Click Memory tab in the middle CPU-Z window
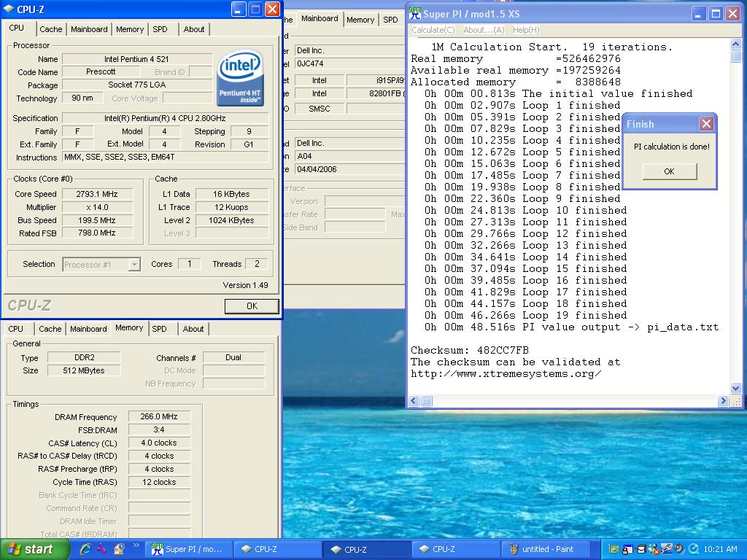Viewport: 747px width, 560px height. pyautogui.click(x=360, y=20)
